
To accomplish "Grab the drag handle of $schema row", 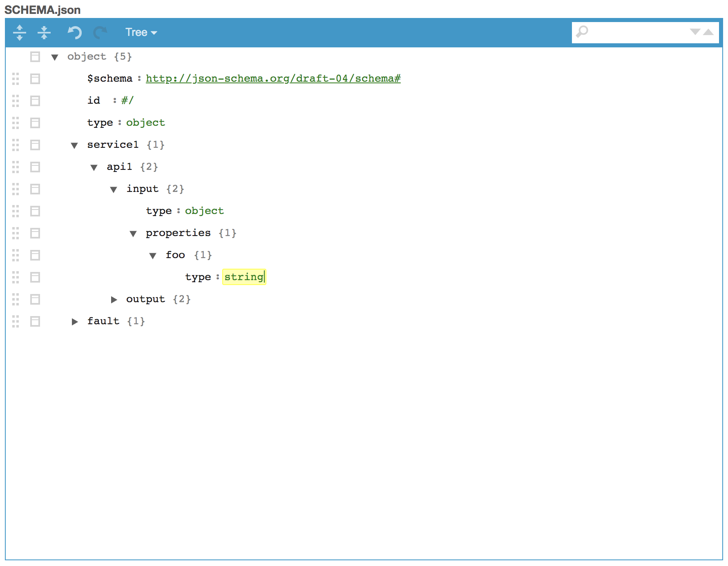I will pyautogui.click(x=16, y=79).
